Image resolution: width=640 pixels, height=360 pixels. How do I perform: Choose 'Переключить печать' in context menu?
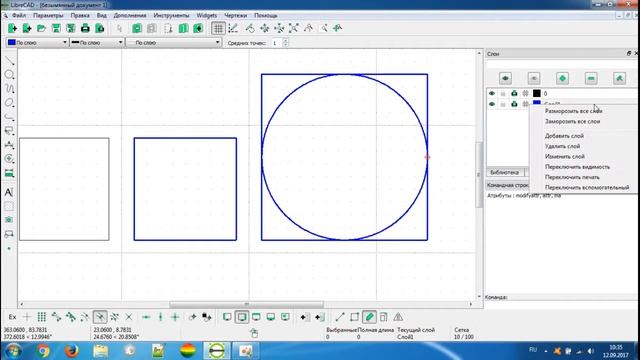(x=572, y=177)
